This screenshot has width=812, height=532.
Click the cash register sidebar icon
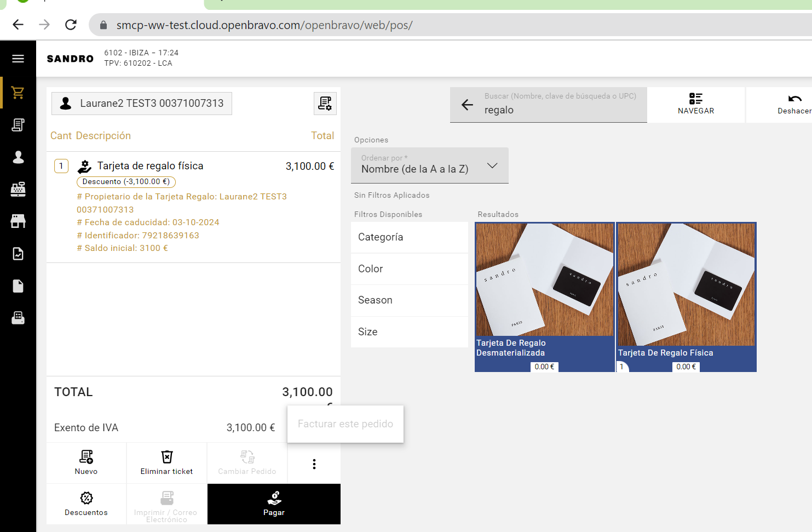coord(18,190)
